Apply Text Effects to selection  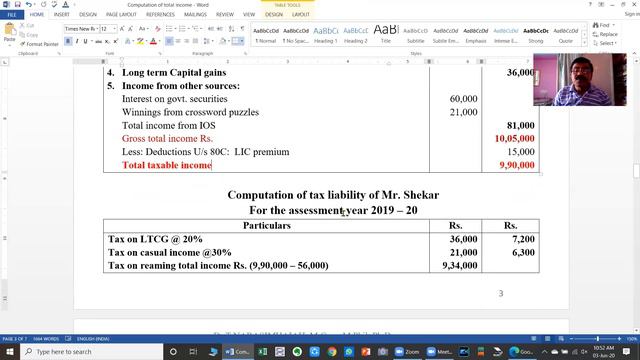128,41
